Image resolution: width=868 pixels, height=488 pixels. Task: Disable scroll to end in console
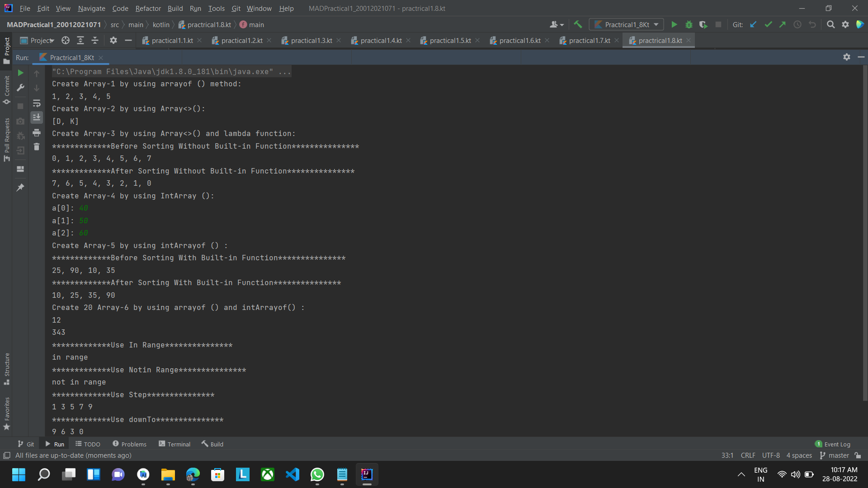click(37, 117)
